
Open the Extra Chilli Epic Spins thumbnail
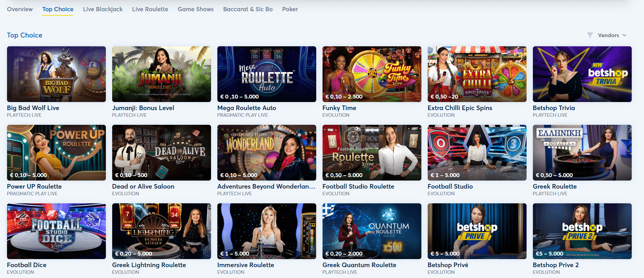tap(477, 74)
